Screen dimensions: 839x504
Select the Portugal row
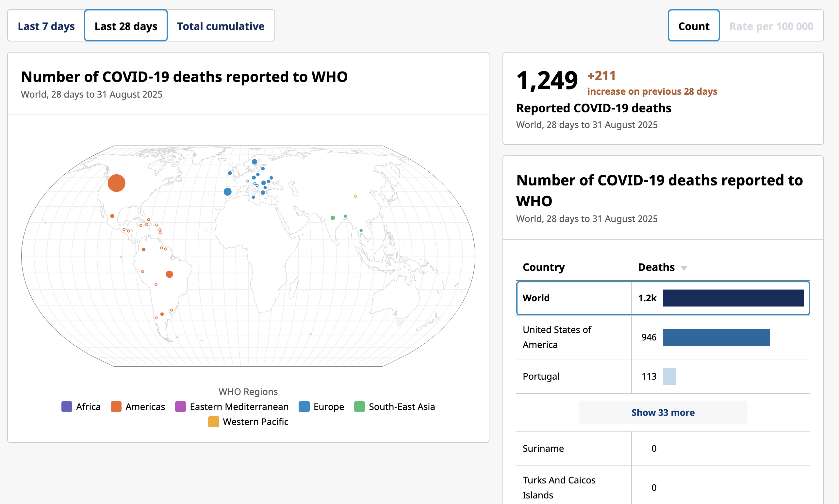(663, 376)
